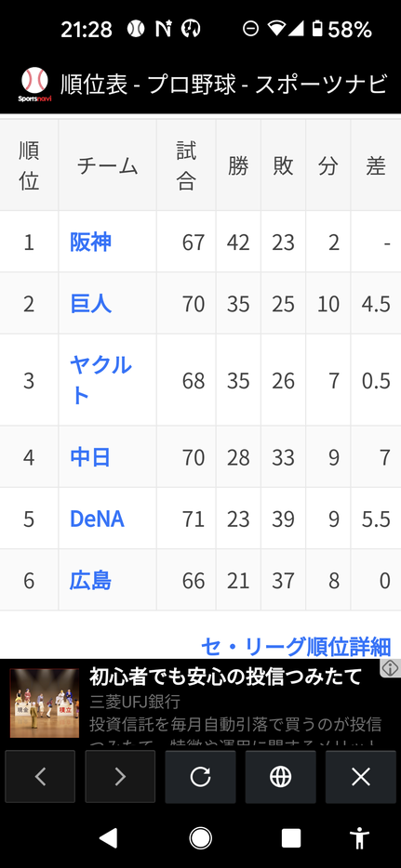401x868 pixels.
Task: Tap the accessibility figure icon
Action: (360, 838)
